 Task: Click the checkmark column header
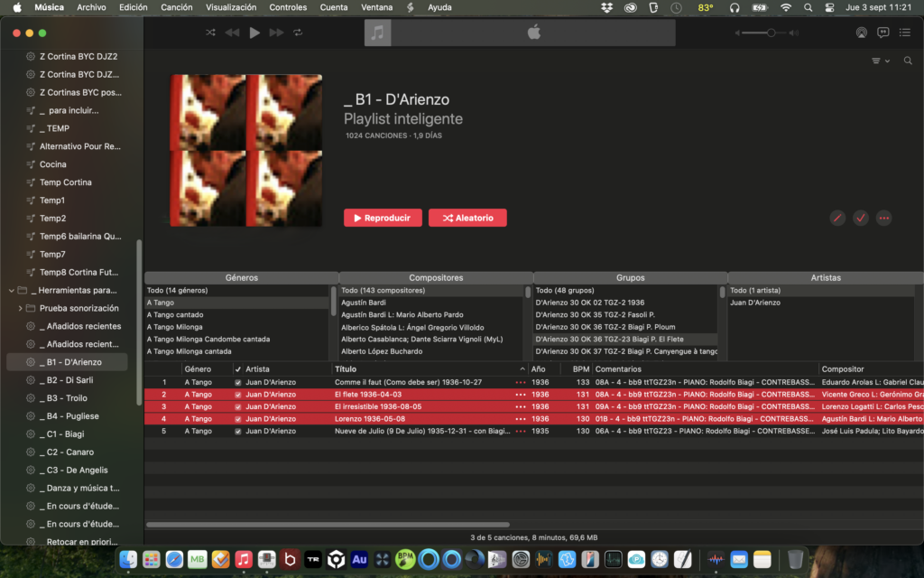coord(237,369)
